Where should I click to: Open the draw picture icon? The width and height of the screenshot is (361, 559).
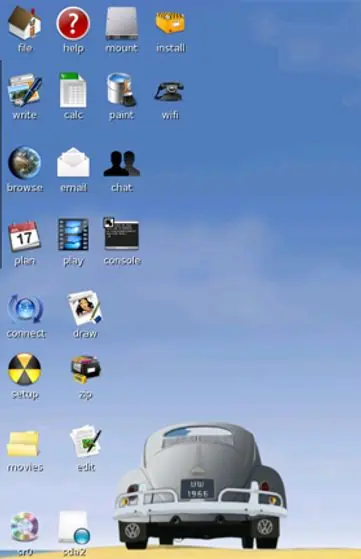pyautogui.click(x=85, y=307)
